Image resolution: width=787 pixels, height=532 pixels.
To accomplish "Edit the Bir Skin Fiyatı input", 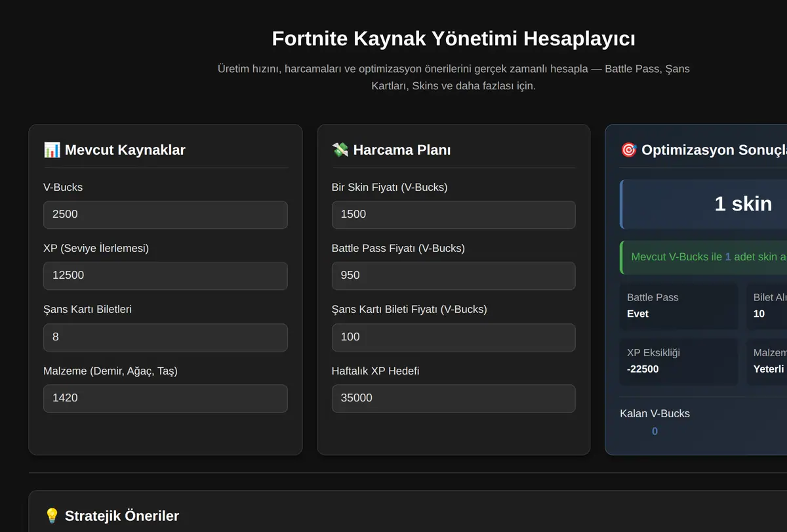I will [x=454, y=215].
